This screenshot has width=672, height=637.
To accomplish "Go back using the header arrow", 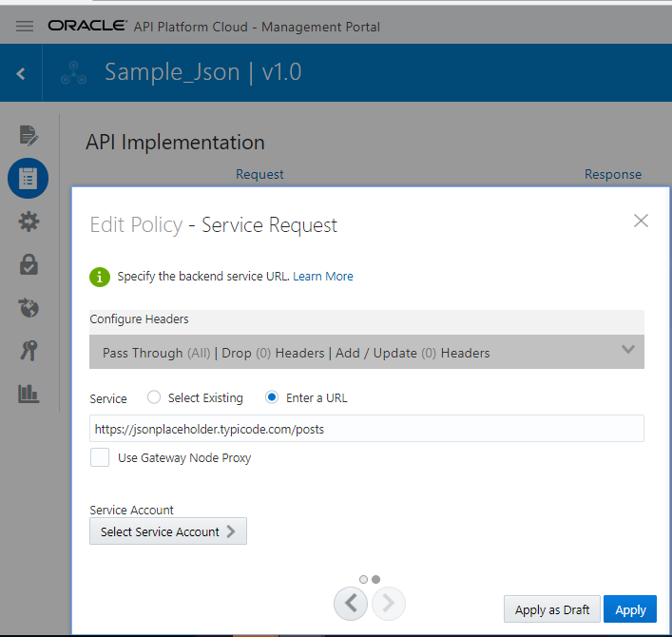I will (x=21, y=73).
